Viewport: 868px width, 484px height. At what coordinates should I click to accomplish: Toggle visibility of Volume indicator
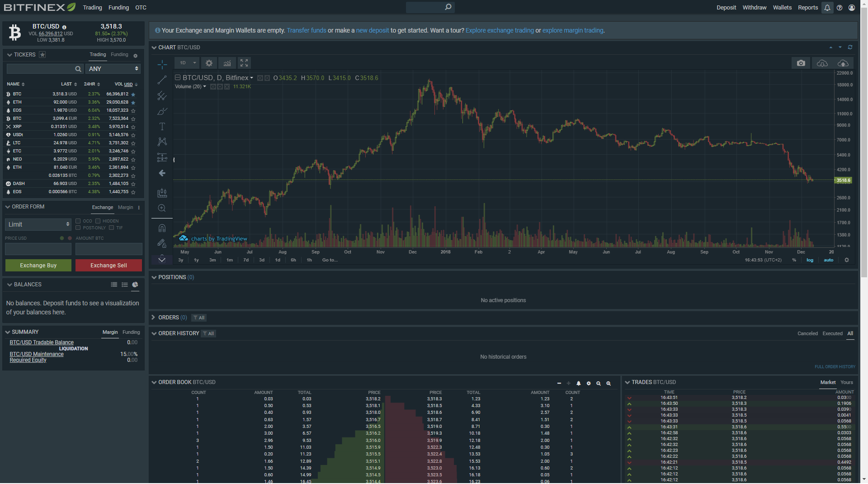click(x=213, y=87)
